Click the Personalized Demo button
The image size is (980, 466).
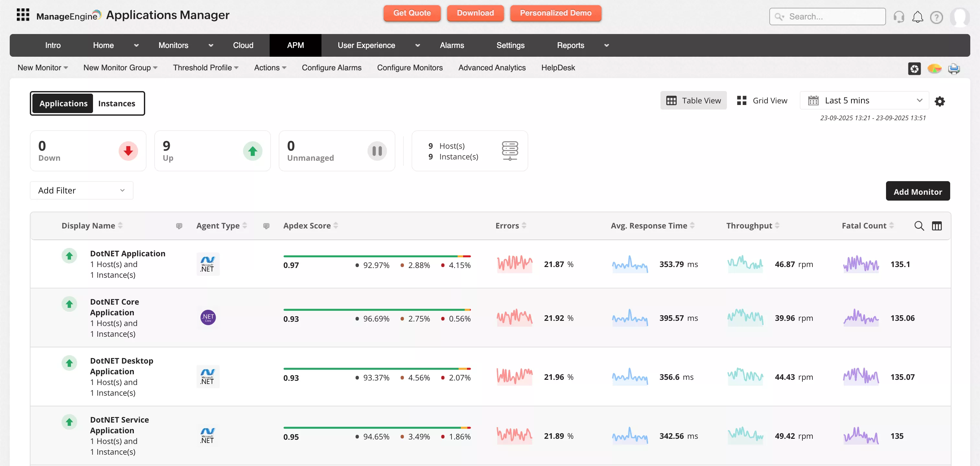pyautogui.click(x=555, y=13)
